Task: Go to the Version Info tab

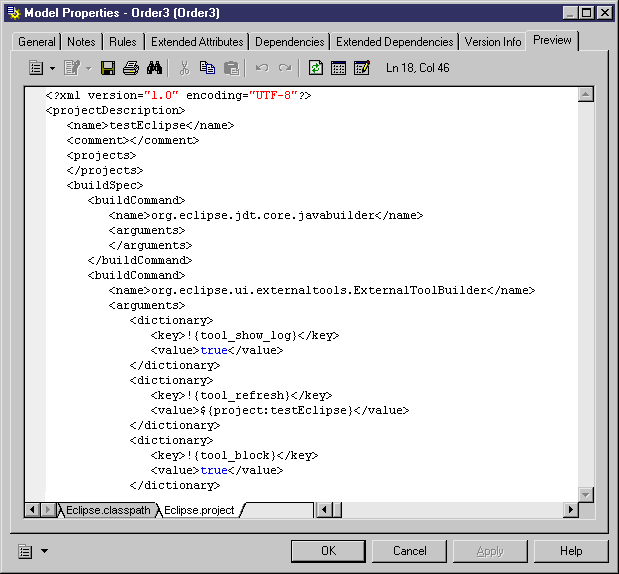Action: (493, 42)
